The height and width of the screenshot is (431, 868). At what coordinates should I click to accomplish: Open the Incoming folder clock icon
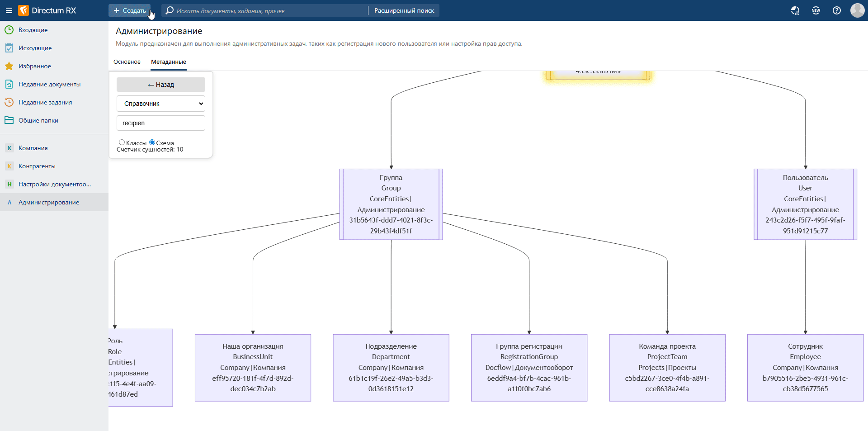point(9,30)
